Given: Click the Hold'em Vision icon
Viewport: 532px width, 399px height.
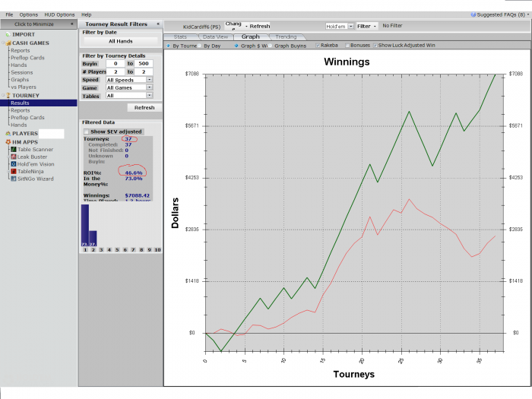Looking at the screenshot, I should [x=14, y=164].
